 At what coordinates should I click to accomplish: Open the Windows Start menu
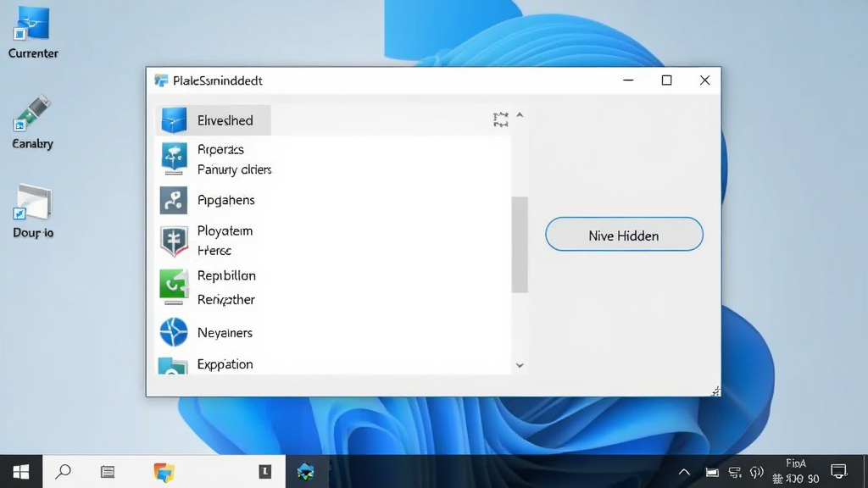[x=21, y=472]
